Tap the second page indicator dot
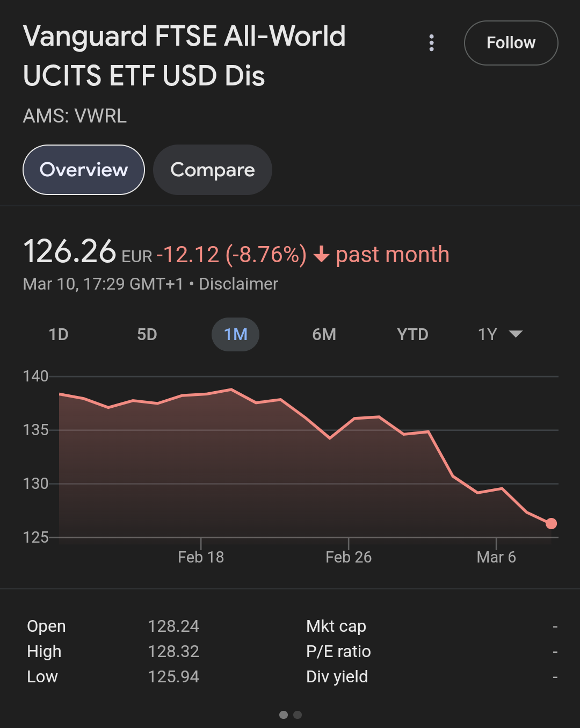This screenshot has width=580, height=728. tap(298, 715)
